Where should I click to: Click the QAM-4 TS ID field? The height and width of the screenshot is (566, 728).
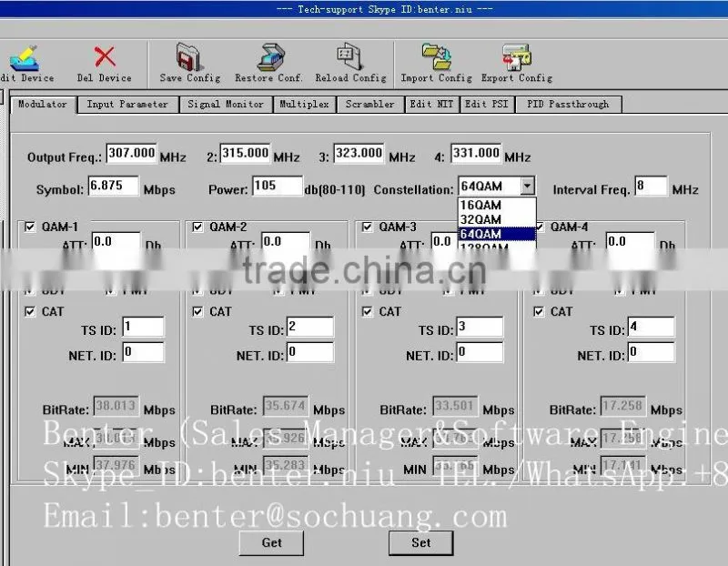(652, 327)
